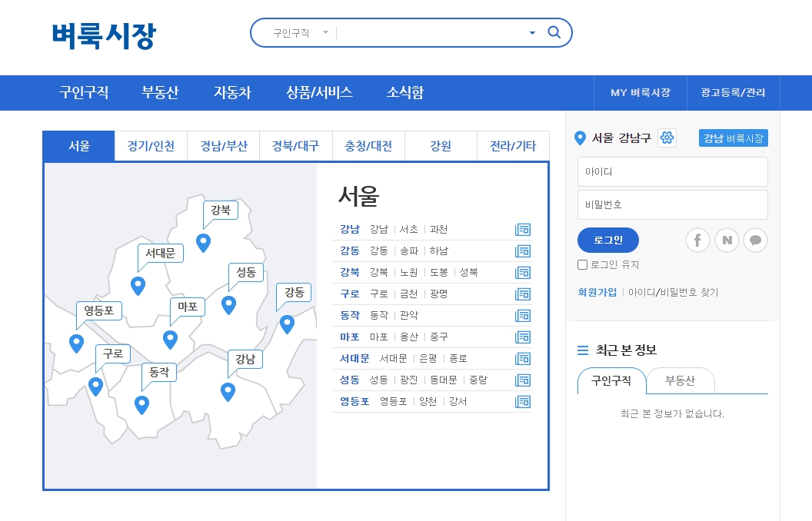Open the 소식함 main menu
812x521 pixels.
[405, 93]
